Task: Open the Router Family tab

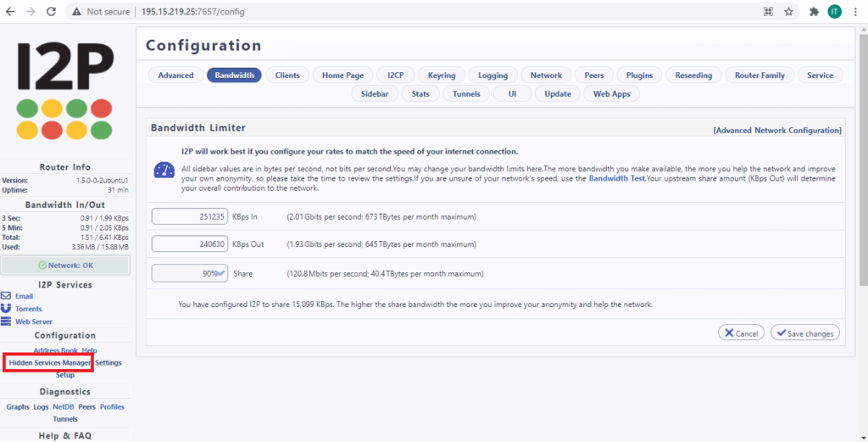Action: 759,76
